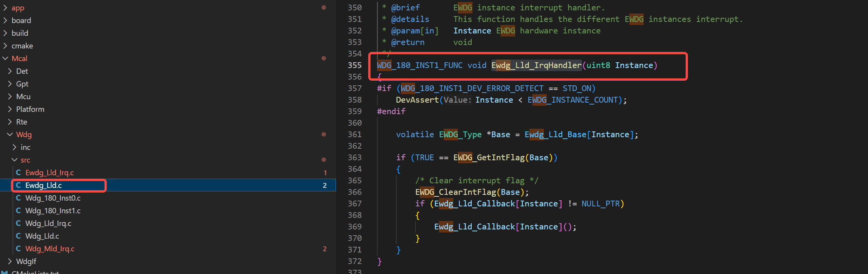Collapse the Wdg folder
The width and height of the screenshot is (868, 274).
(x=10, y=135)
